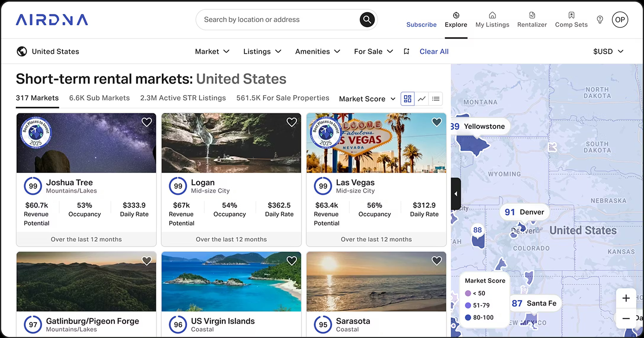Click the search magnifier icon
Viewport: 644px width, 338px height.
(367, 20)
